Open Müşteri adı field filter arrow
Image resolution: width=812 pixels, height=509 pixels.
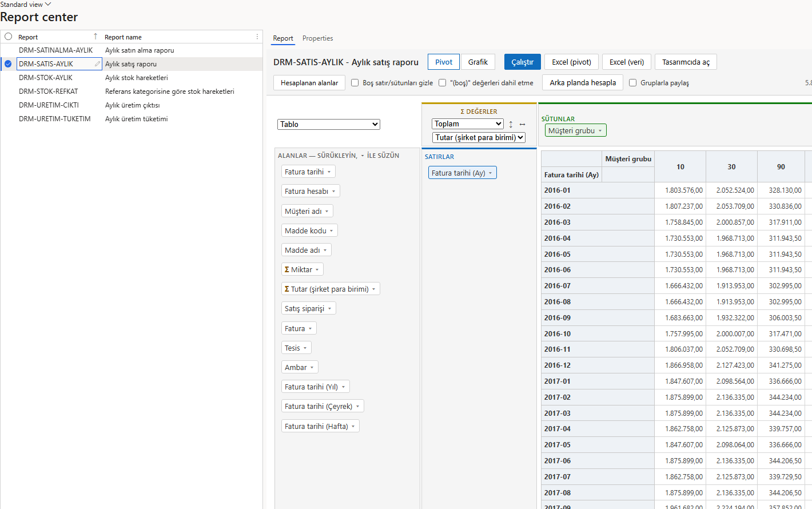click(x=327, y=212)
